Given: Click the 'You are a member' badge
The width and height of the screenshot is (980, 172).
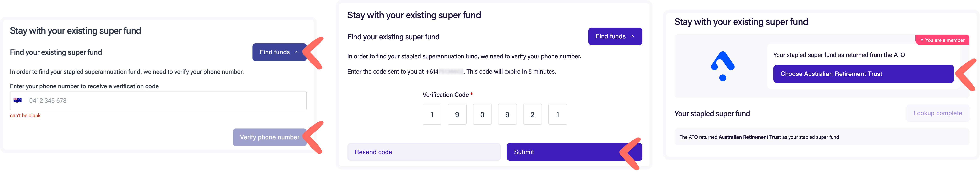Looking at the screenshot, I should click(942, 40).
